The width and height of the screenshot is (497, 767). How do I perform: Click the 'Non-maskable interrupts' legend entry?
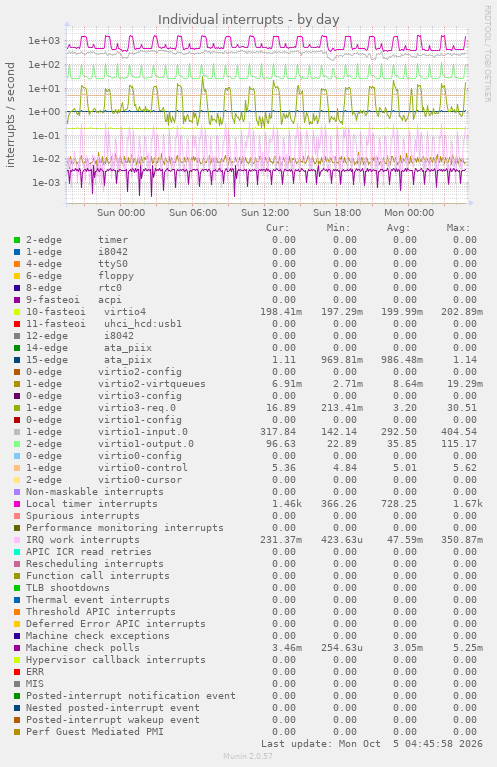click(95, 492)
